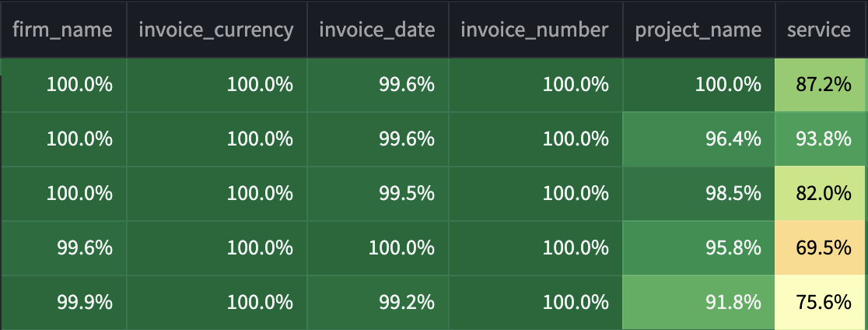Select the 98.5% project_name cell
This screenshot has width=868, height=330.
pyautogui.click(x=698, y=194)
